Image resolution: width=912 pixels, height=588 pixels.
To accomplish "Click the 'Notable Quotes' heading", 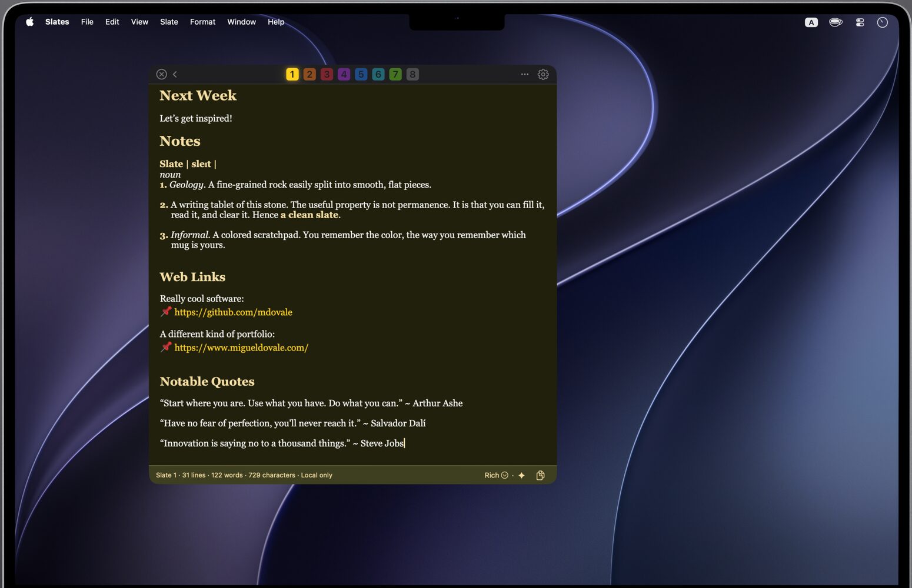I will click(x=207, y=382).
